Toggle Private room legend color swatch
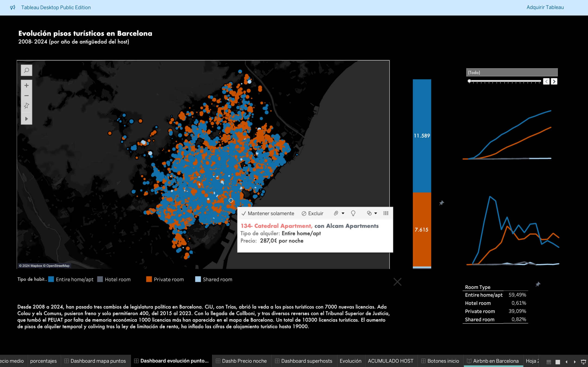588x367 pixels. click(x=149, y=279)
